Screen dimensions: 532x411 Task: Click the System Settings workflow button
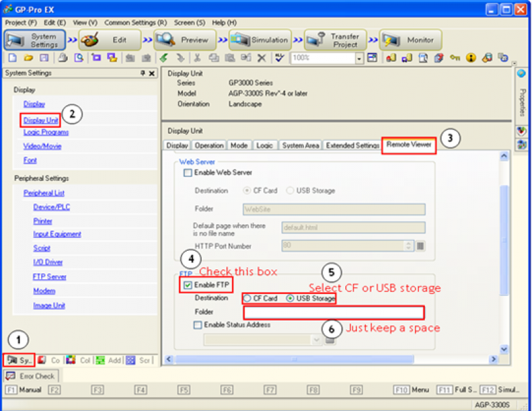[35, 40]
